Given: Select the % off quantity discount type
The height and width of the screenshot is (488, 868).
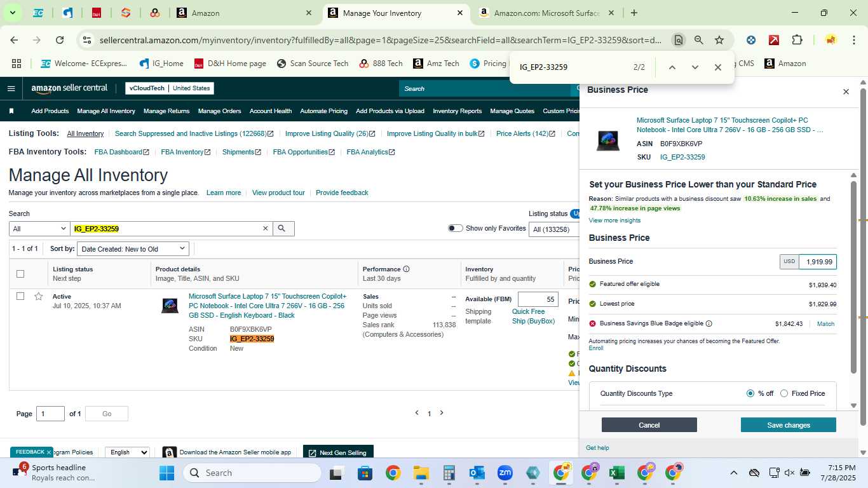Looking at the screenshot, I should pos(750,393).
